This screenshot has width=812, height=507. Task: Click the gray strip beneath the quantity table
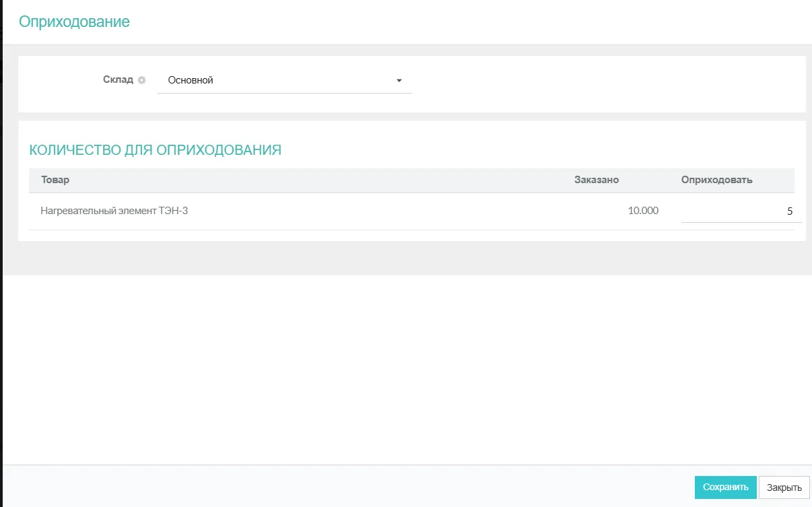click(404, 258)
